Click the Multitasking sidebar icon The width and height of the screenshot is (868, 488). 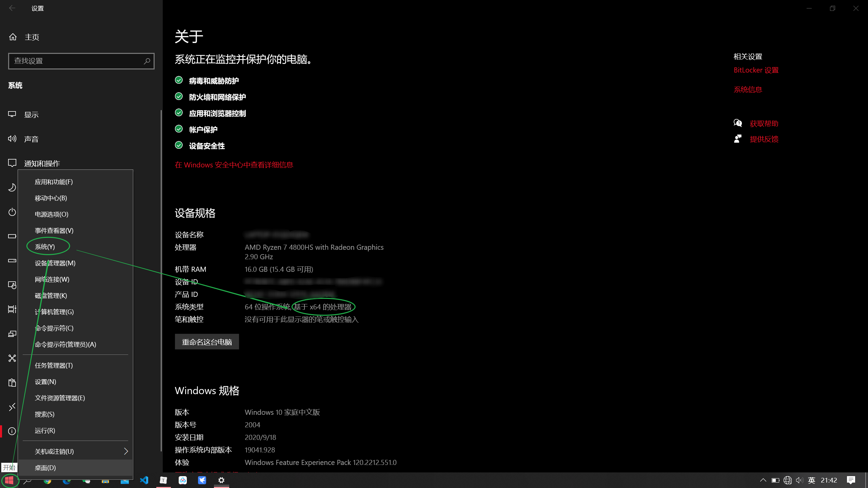[12, 309]
